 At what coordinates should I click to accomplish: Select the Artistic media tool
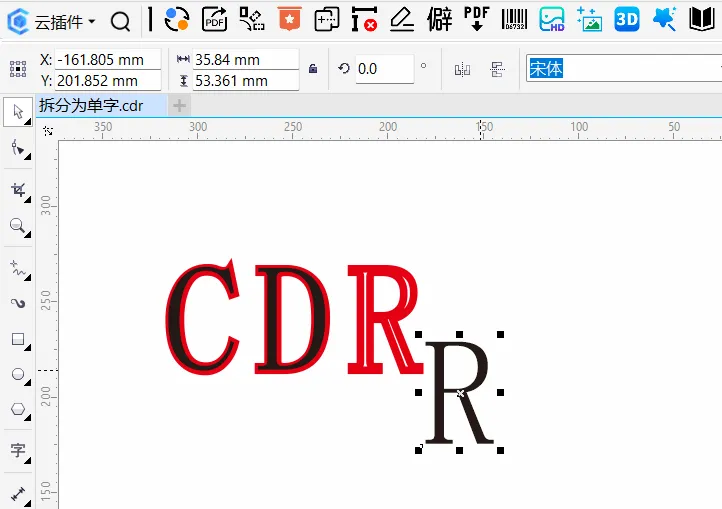18,303
